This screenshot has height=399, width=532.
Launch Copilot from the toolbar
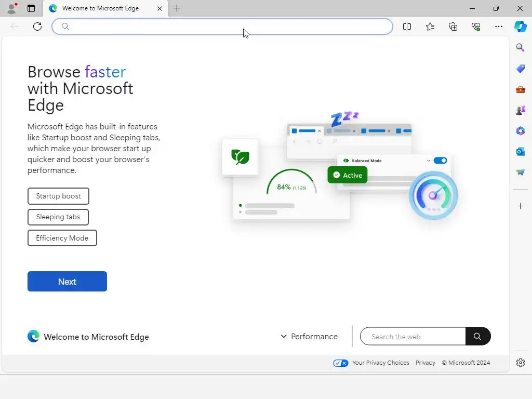point(520,26)
